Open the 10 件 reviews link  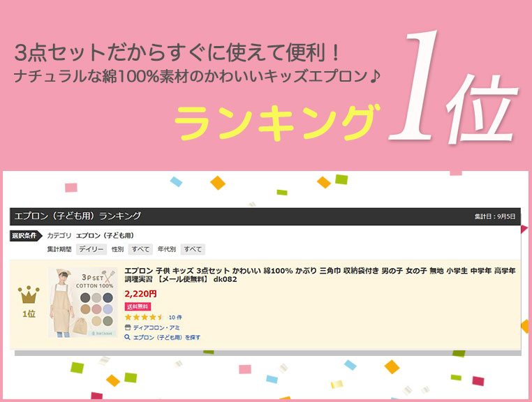[175, 317]
